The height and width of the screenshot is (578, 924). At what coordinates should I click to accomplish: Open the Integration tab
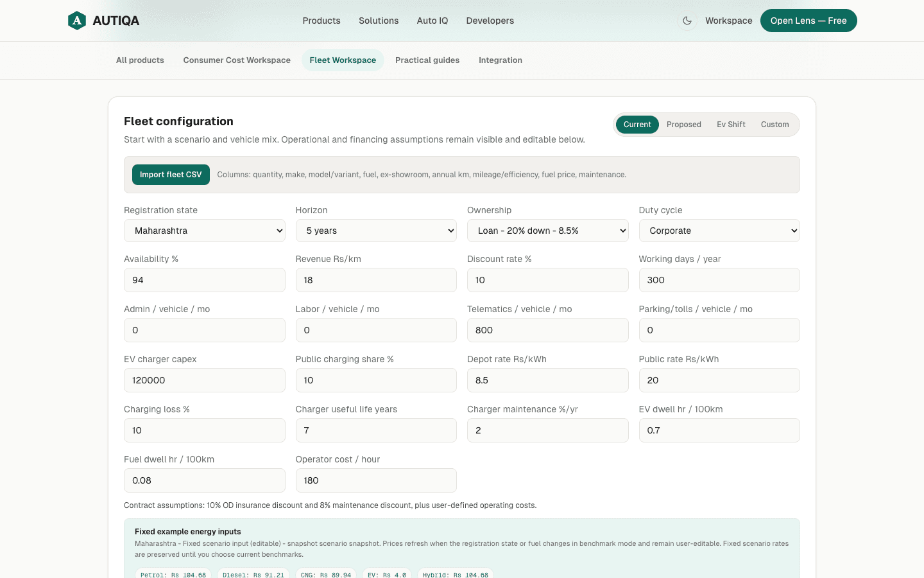501,60
